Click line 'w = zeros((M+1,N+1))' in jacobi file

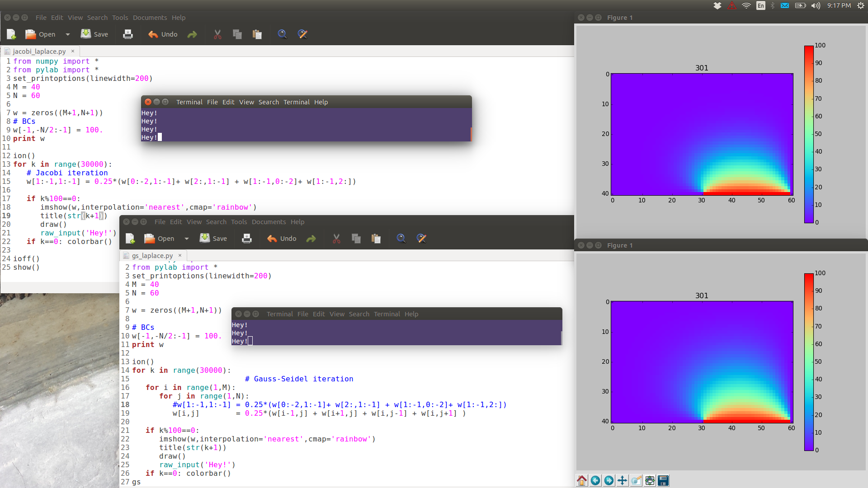coord(58,113)
